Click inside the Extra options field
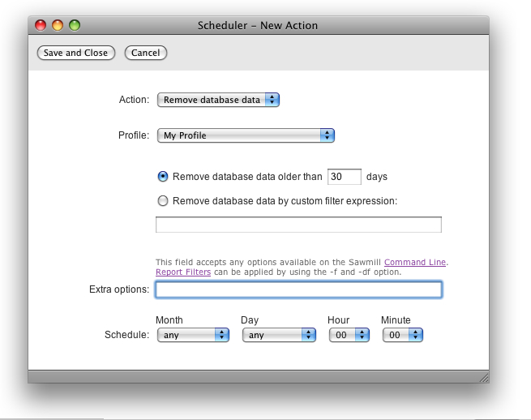This screenshot has width=531, height=420. (x=298, y=289)
